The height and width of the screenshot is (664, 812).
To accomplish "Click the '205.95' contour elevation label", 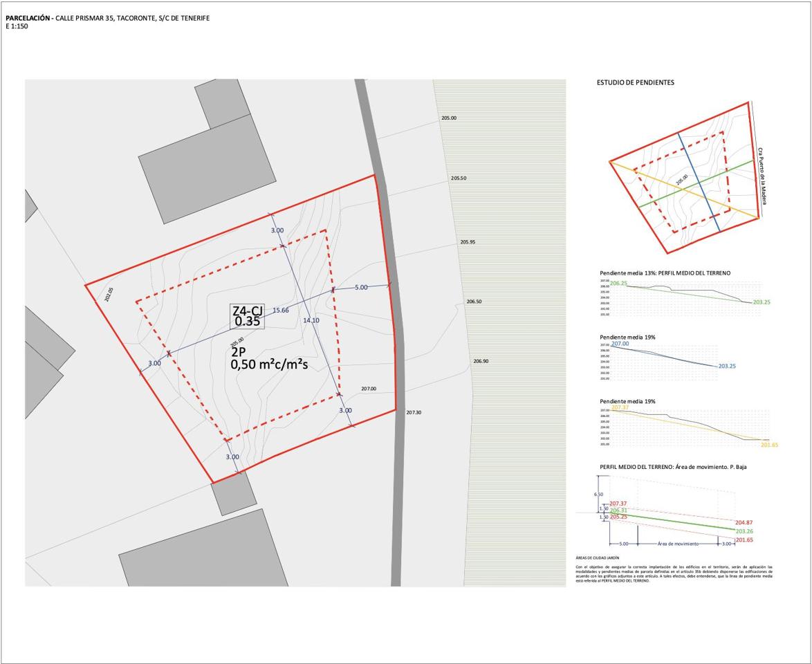I will point(468,242).
